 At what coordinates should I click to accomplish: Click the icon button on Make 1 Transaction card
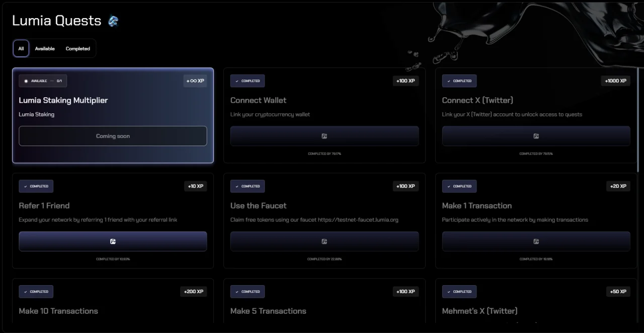point(536,241)
